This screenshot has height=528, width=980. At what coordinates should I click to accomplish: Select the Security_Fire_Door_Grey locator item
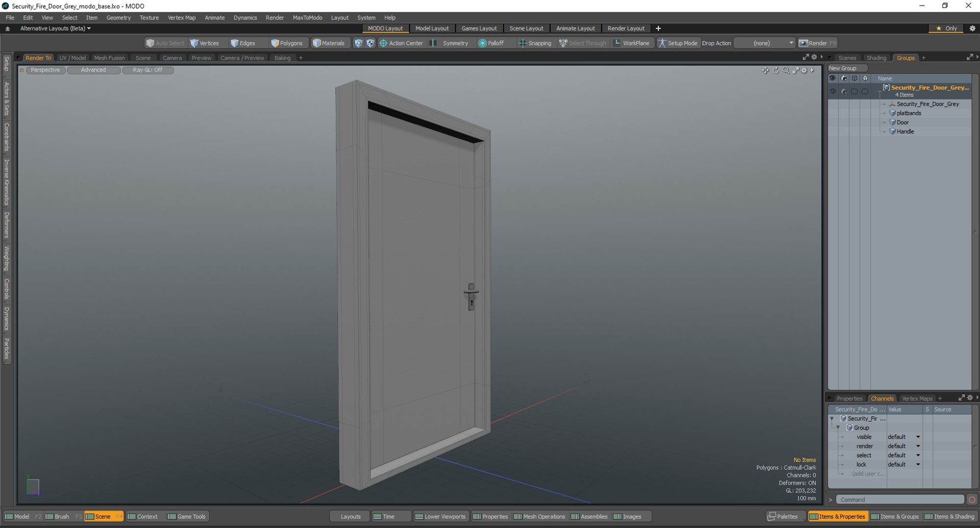click(927, 104)
